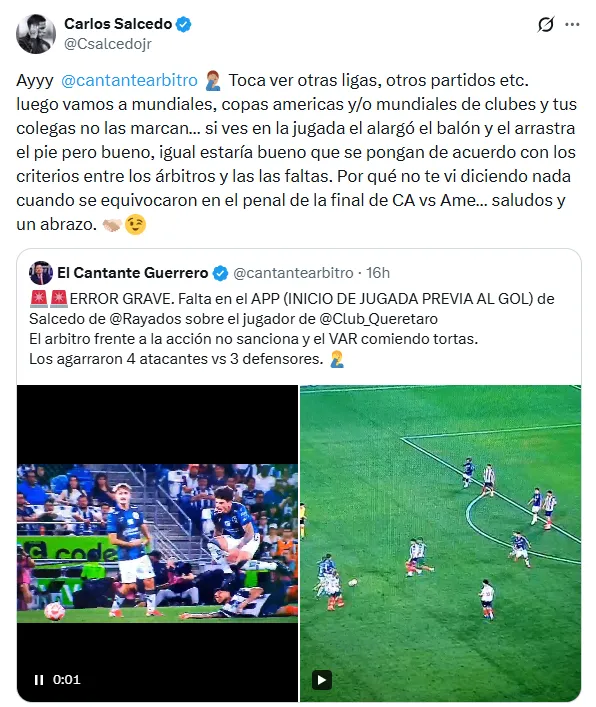The height and width of the screenshot is (707, 596).
Task: Click the right video thumbnail of the pitch
Action: tap(440, 543)
